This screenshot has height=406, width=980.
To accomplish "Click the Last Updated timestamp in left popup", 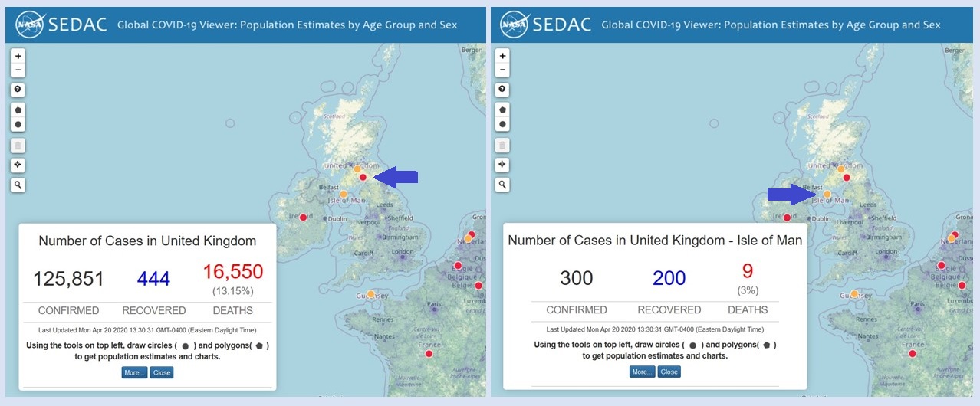I will point(147,330).
